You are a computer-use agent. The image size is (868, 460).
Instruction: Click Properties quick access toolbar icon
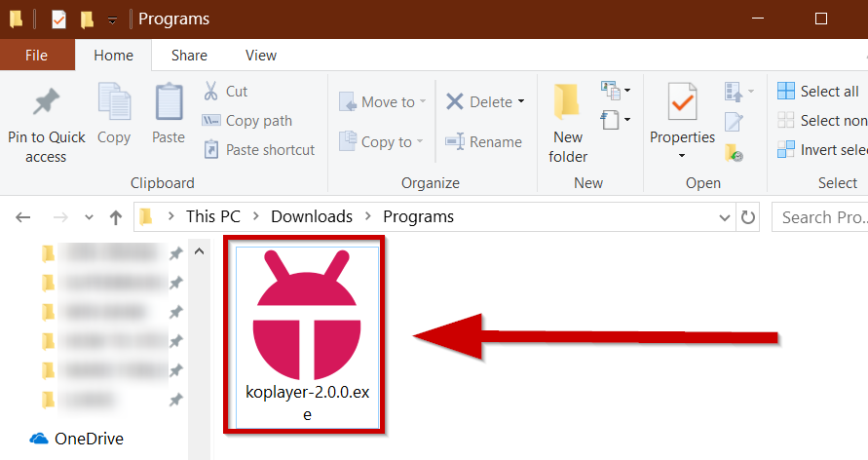[58, 19]
